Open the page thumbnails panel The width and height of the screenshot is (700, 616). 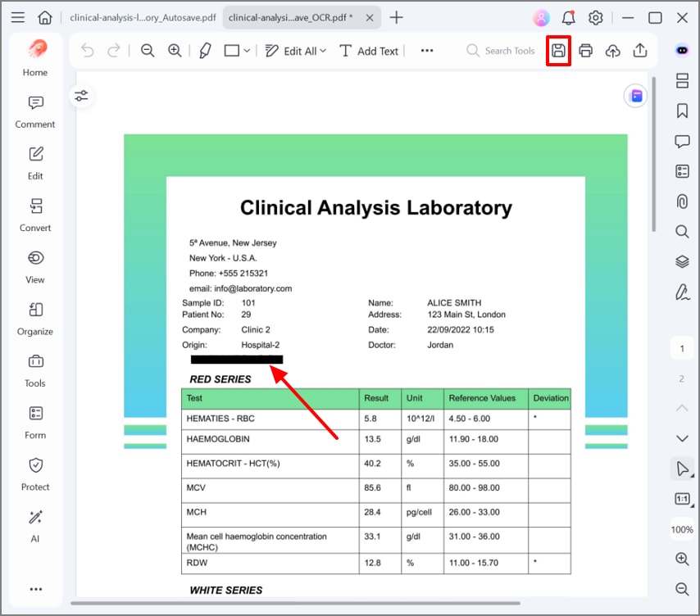tap(682, 81)
